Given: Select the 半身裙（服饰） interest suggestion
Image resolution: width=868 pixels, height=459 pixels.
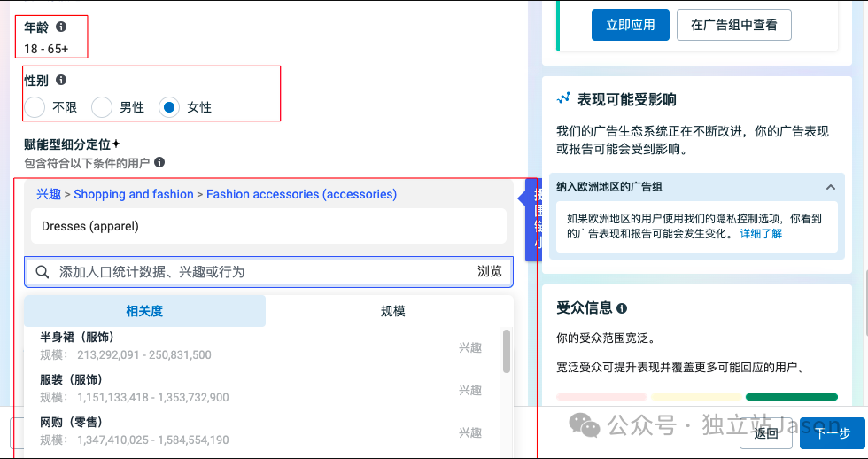Looking at the screenshot, I should coord(261,346).
